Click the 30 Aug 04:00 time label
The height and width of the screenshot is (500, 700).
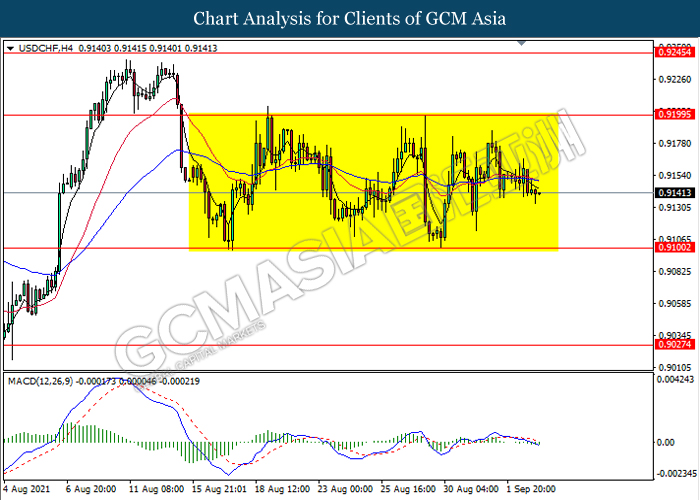(x=471, y=489)
